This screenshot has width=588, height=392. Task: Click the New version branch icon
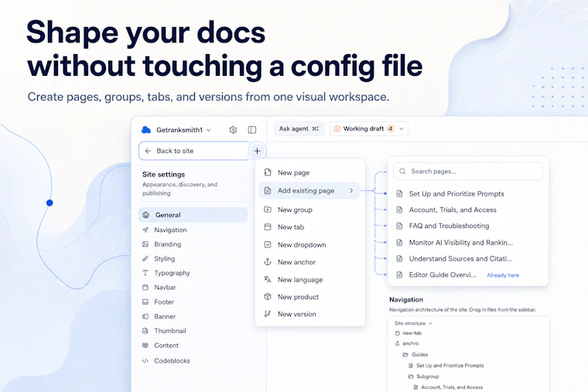pyautogui.click(x=268, y=314)
